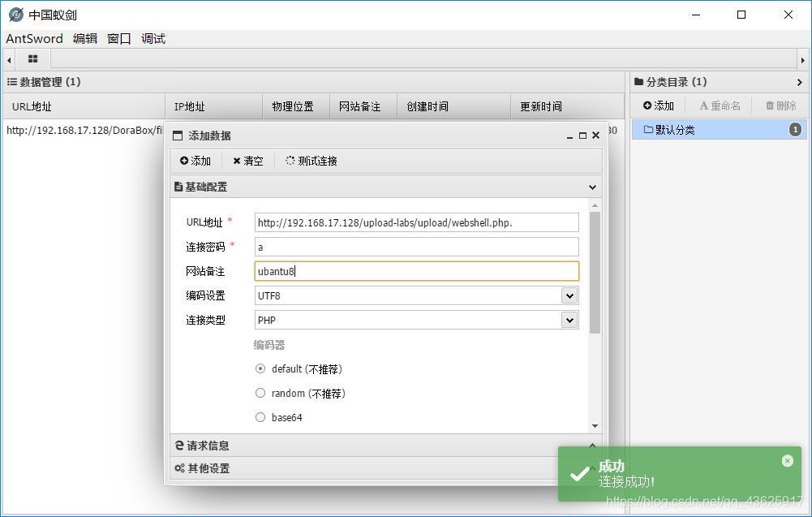The height and width of the screenshot is (517, 812).
Task: Collapse the 分类目录 panel arrow
Action: pyautogui.click(x=800, y=82)
